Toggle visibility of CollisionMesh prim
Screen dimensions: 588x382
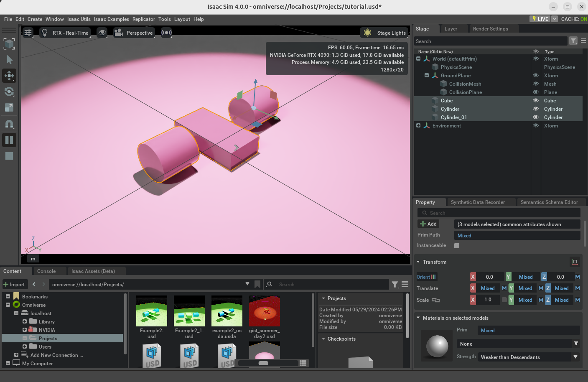pos(535,84)
